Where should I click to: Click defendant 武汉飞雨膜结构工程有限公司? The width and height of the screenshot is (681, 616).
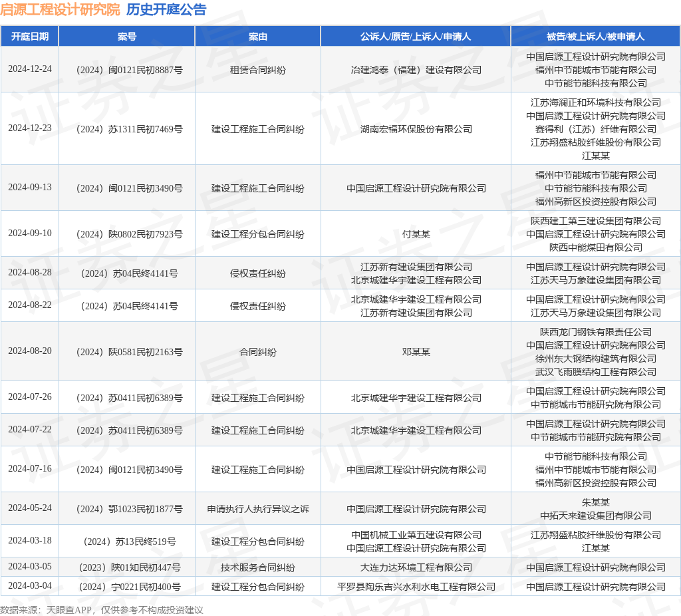click(x=595, y=372)
